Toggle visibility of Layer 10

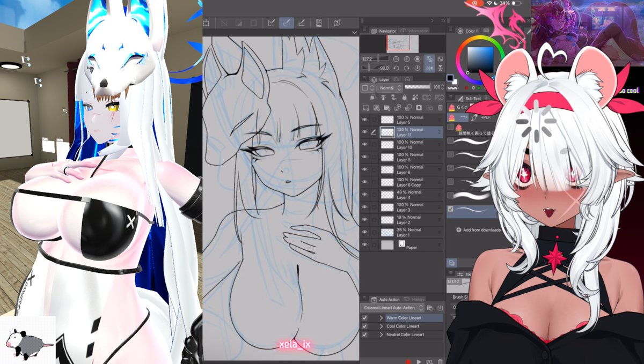[364, 145]
